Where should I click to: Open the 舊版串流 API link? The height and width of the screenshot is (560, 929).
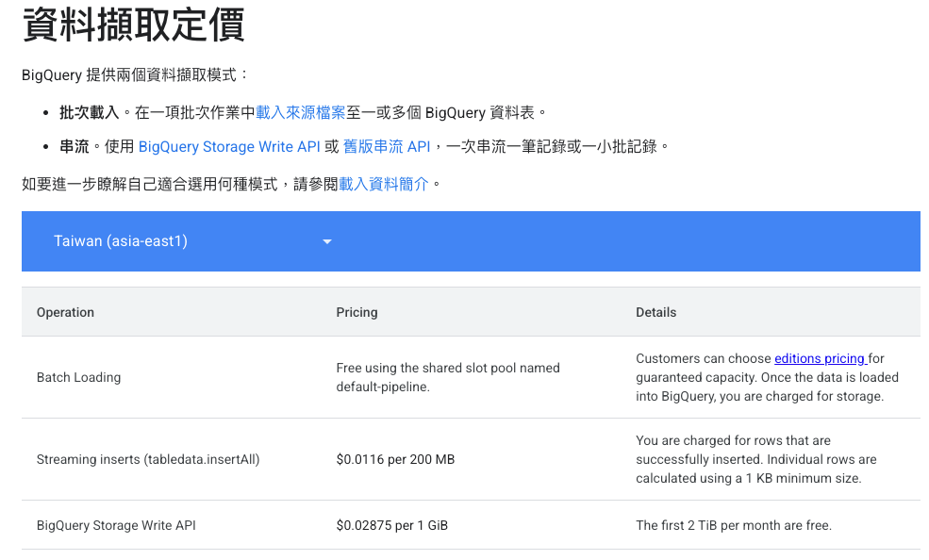click(387, 147)
